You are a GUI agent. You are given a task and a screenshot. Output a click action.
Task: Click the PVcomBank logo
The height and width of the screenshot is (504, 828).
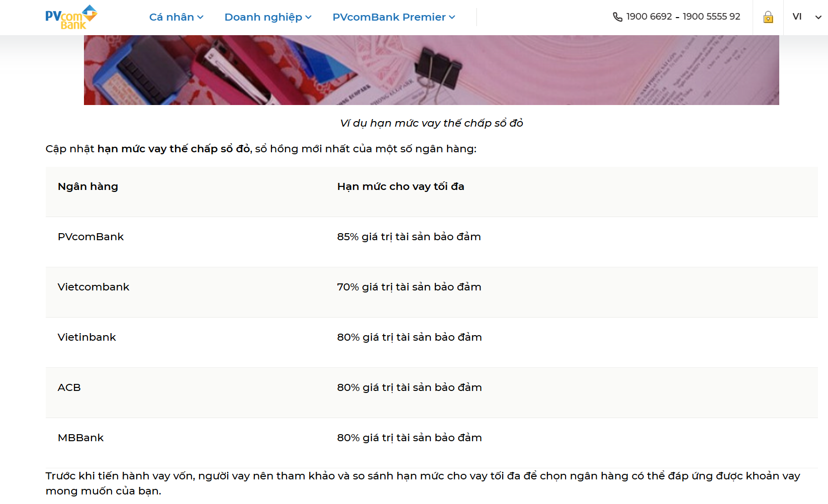click(x=71, y=17)
